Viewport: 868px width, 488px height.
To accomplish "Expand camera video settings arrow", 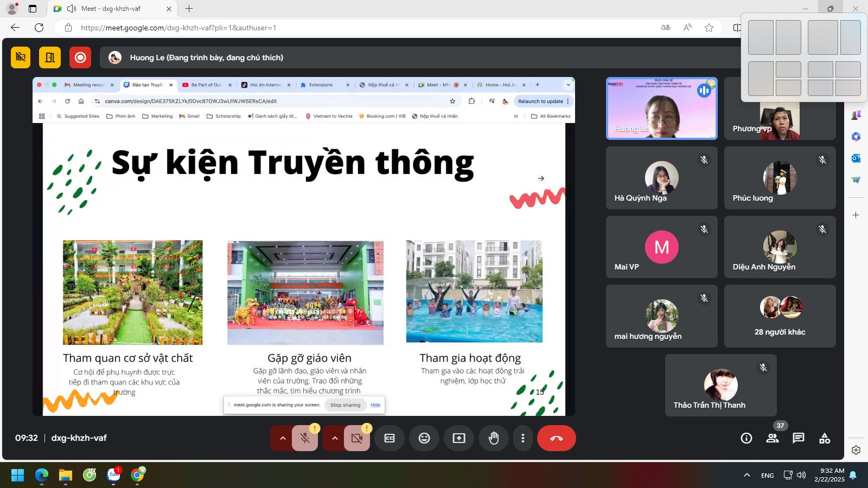I will pos(335,438).
